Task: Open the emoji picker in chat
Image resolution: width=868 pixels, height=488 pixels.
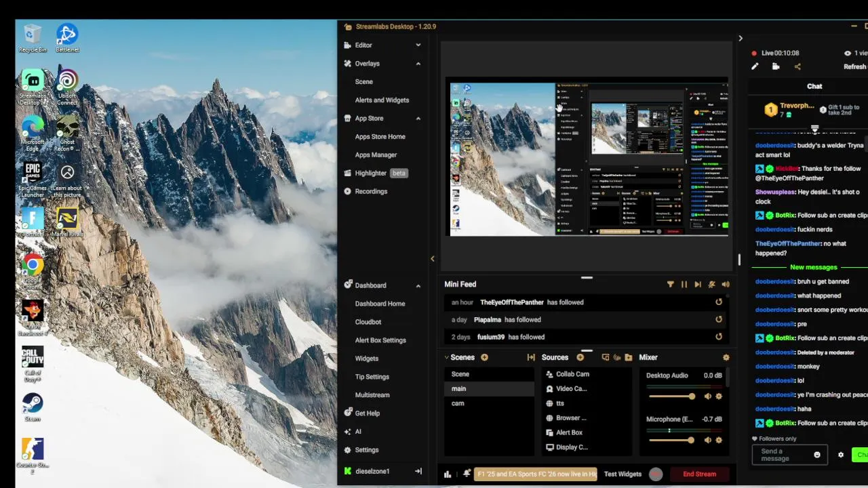Action: coord(817,455)
